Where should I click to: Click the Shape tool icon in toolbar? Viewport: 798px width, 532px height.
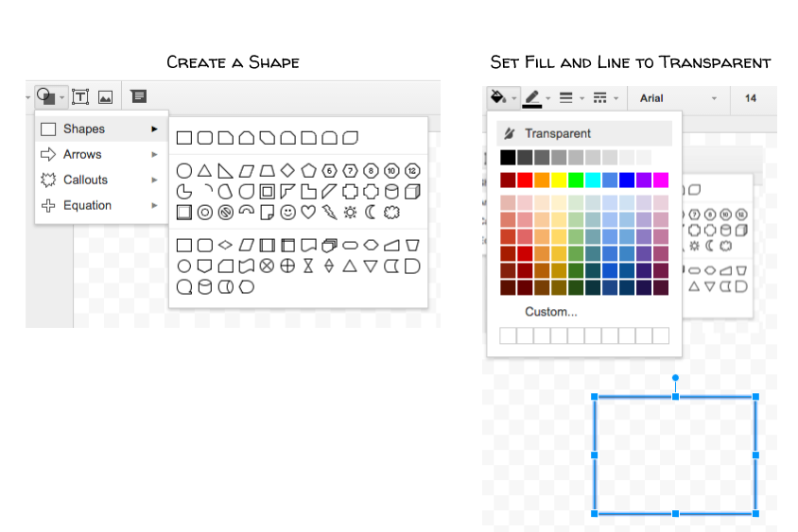pos(45,96)
